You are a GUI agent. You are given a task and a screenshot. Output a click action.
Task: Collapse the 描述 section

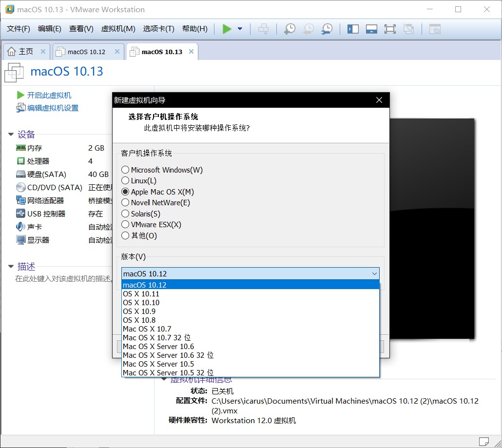pos(11,266)
